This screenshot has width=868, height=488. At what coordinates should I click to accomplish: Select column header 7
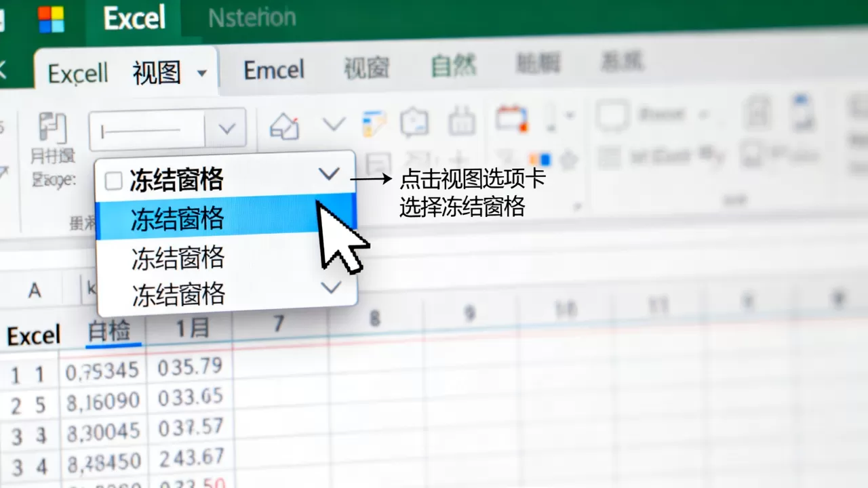[278, 323]
